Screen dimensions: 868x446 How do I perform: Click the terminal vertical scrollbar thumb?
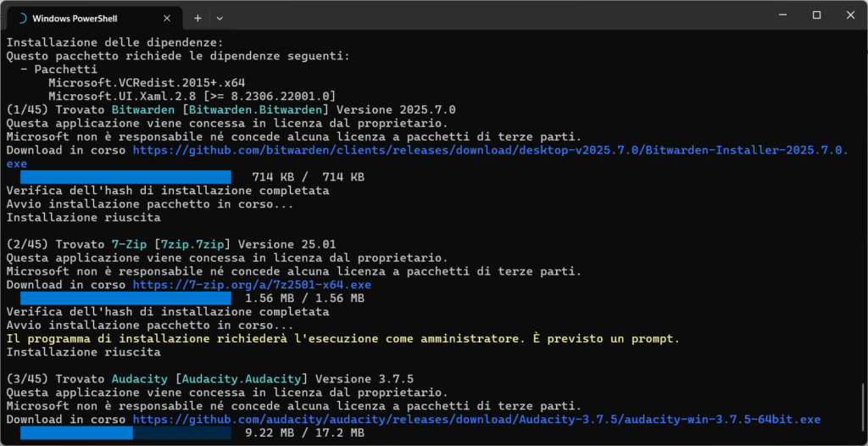click(x=863, y=405)
